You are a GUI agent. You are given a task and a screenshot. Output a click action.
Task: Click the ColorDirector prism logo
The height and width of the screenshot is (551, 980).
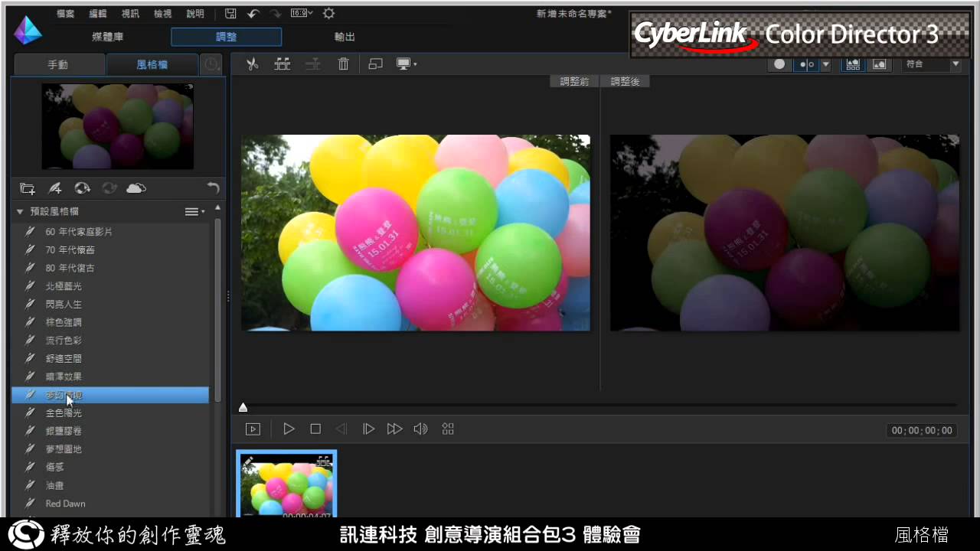(x=28, y=29)
